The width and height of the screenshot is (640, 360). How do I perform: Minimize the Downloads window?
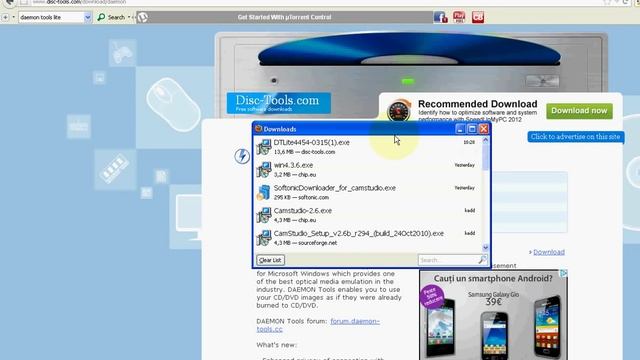tap(460, 129)
